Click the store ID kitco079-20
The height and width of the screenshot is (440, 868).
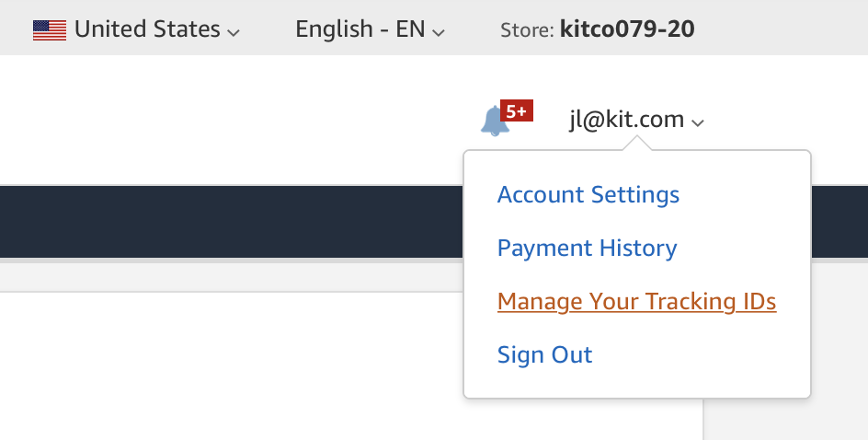point(627,29)
